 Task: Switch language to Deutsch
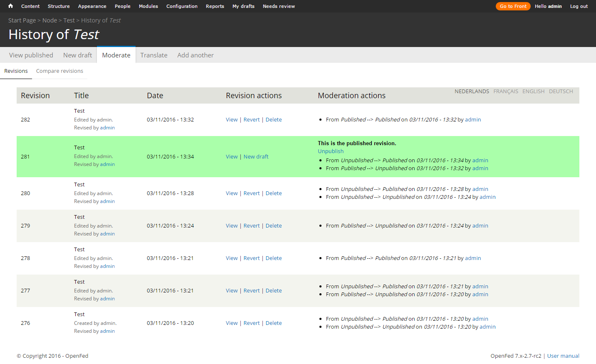coord(561,92)
